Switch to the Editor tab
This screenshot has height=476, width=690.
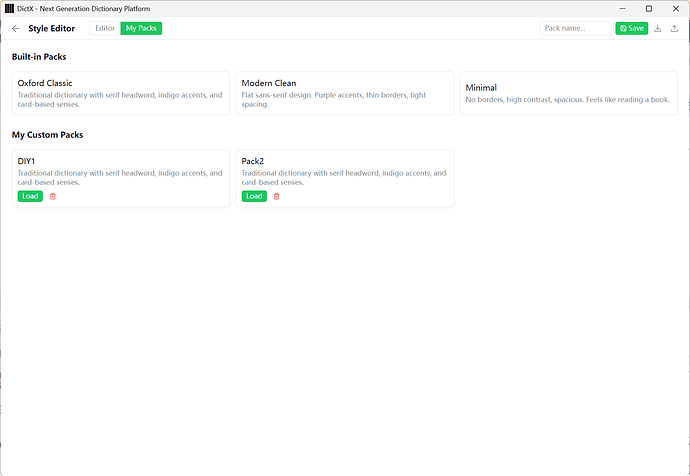click(x=105, y=28)
